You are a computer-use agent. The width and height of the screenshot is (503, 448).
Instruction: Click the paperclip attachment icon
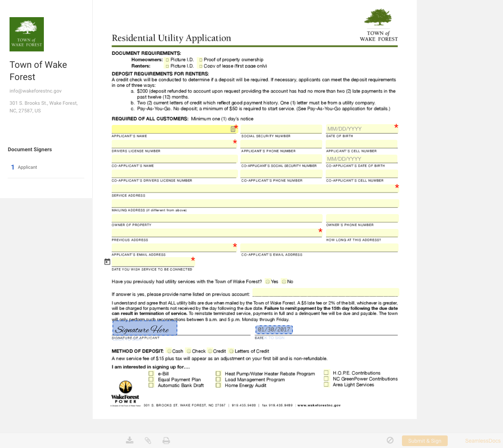(148, 440)
